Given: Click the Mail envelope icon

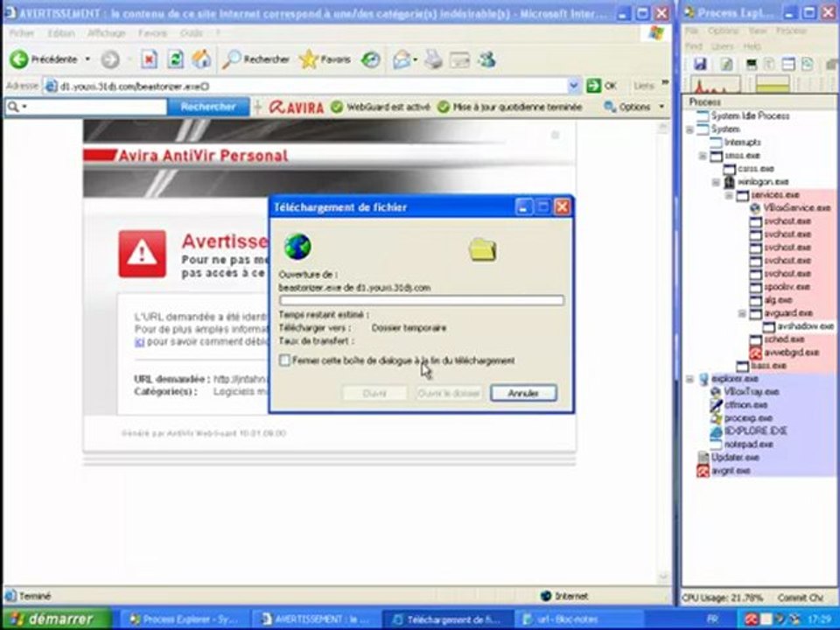Looking at the screenshot, I should coord(402,59).
